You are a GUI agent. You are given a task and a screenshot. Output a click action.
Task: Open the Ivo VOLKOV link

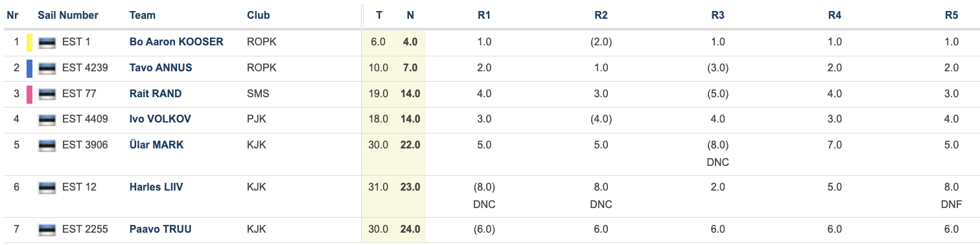coord(160,119)
